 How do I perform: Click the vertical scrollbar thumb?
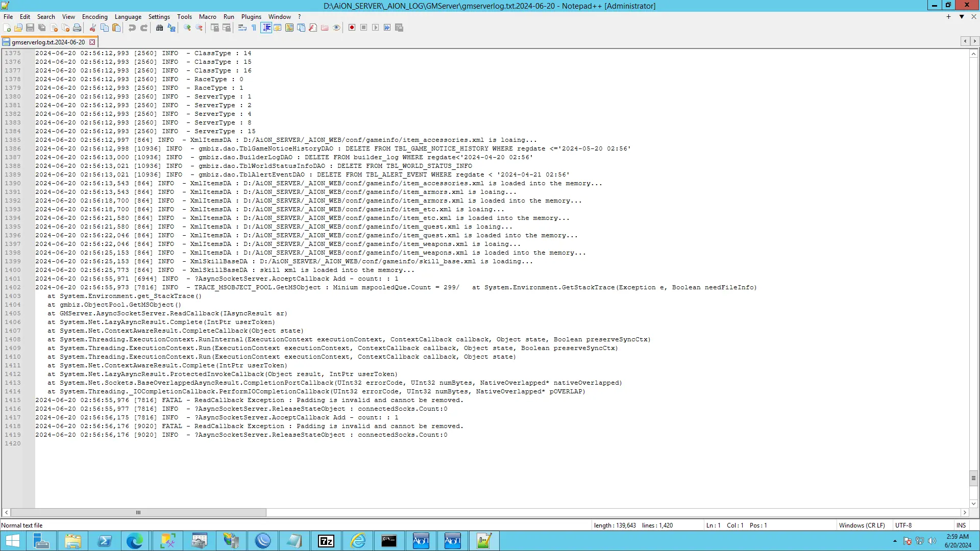click(x=973, y=479)
